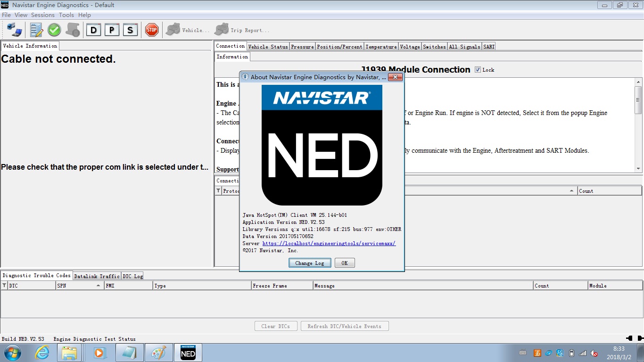Click the FMI column header
The height and width of the screenshot is (362, 644).
coord(128,286)
